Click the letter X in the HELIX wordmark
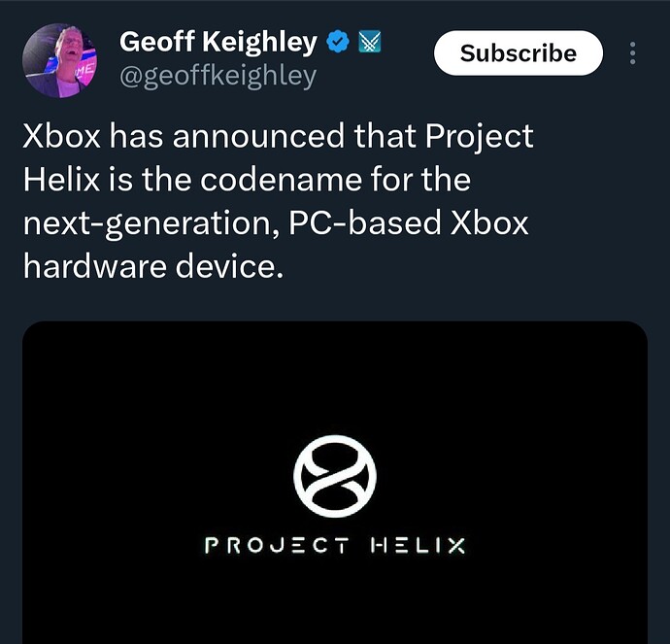 tap(454, 546)
